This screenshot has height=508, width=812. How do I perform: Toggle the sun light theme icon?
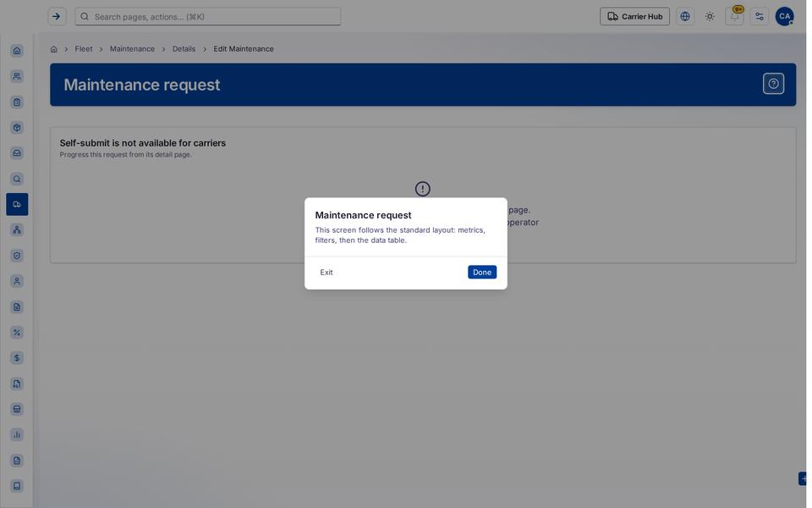point(710,17)
